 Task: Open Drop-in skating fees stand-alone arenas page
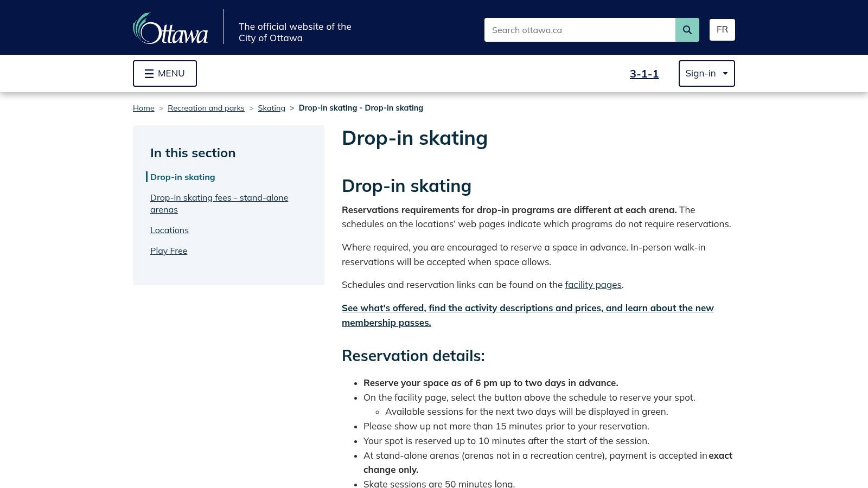pyautogui.click(x=219, y=203)
